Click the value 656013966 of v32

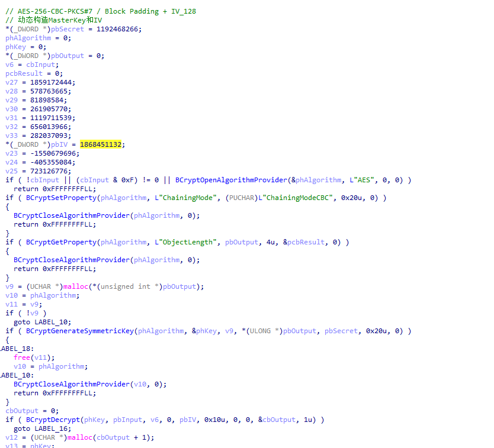pos(49,127)
